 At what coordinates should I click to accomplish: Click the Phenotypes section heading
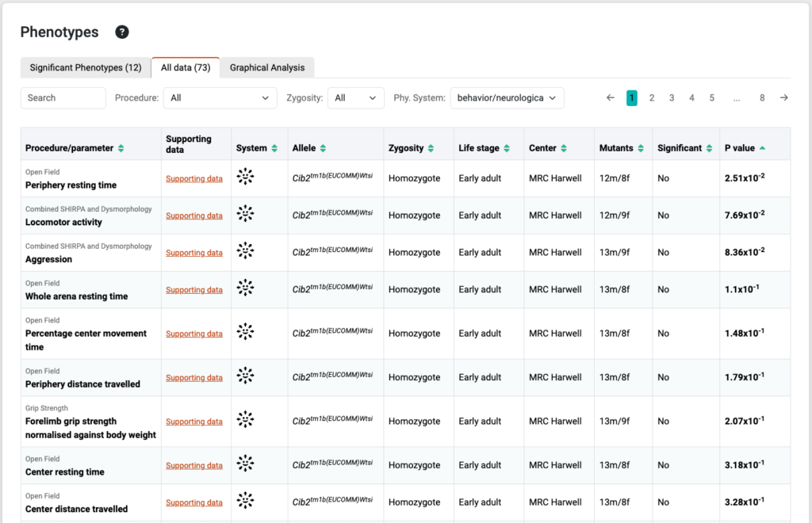point(59,32)
